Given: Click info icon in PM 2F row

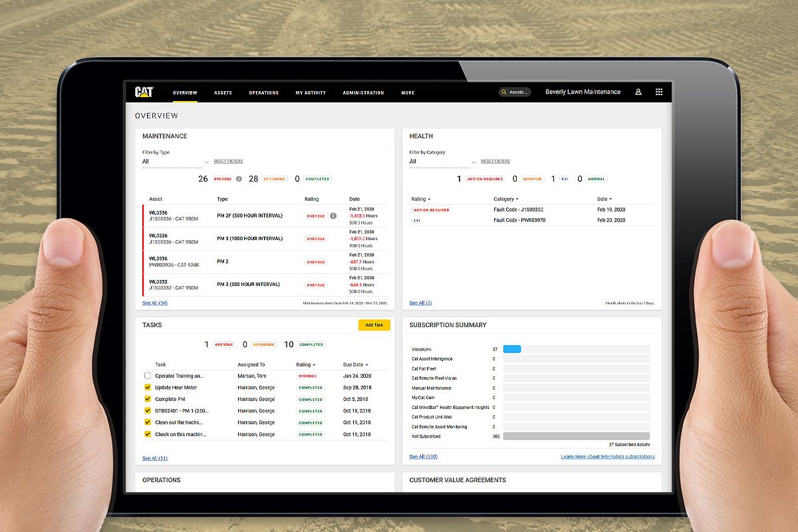Looking at the screenshot, I should 333,215.
